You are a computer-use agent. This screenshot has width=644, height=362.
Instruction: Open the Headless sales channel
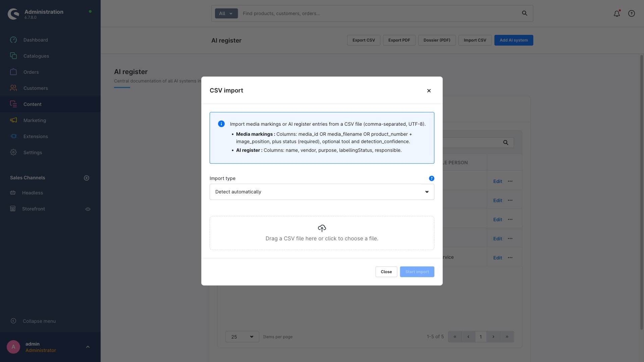33,193
